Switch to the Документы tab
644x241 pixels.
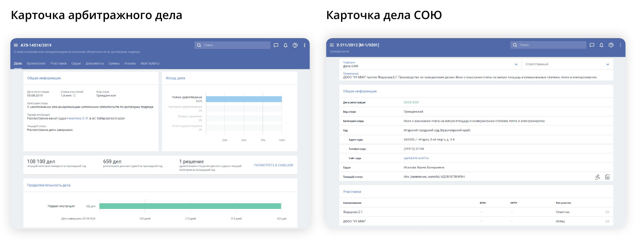[94, 63]
